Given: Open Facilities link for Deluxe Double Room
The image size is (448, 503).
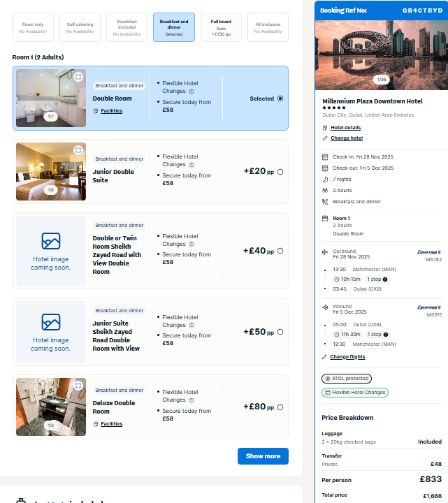Looking at the screenshot, I should click(112, 424).
